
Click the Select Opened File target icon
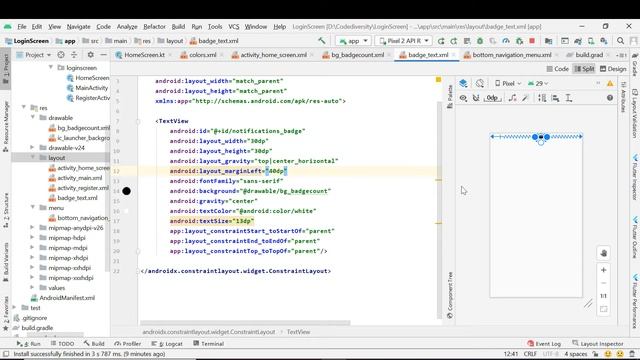(x=61, y=55)
